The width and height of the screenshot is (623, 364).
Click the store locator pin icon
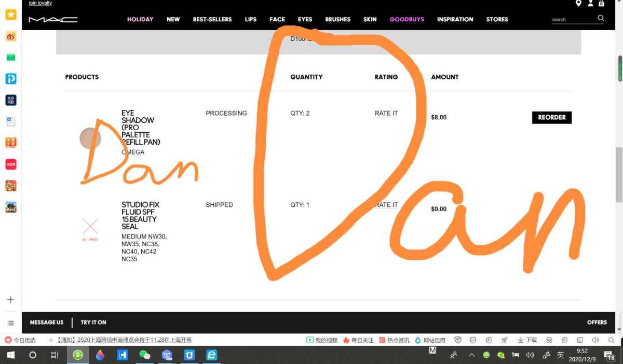click(x=578, y=4)
